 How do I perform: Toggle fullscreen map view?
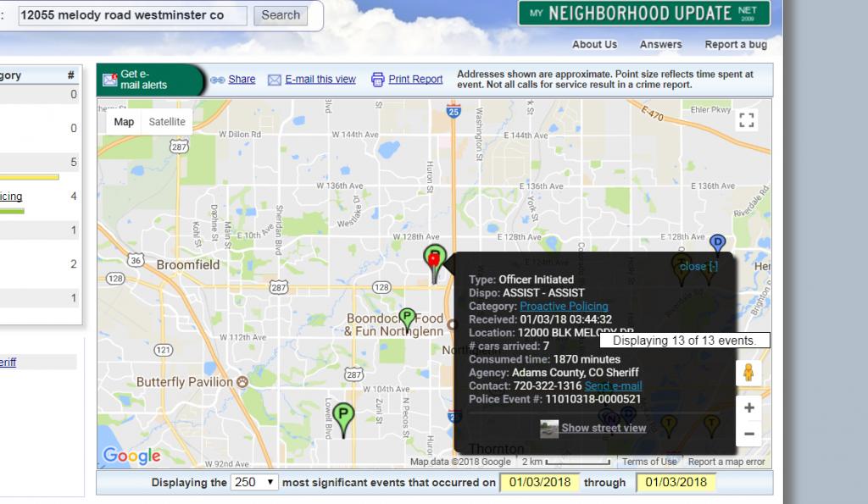click(746, 119)
